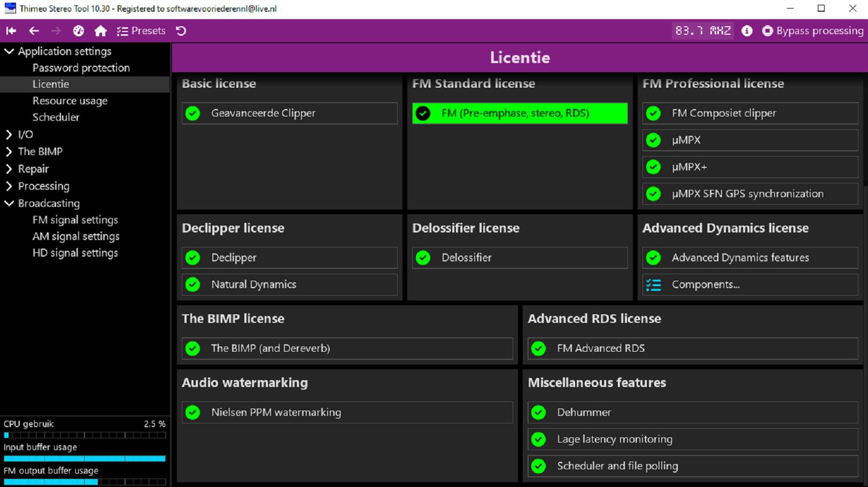Open FM signal settings

pyautogui.click(x=75, y=220)
